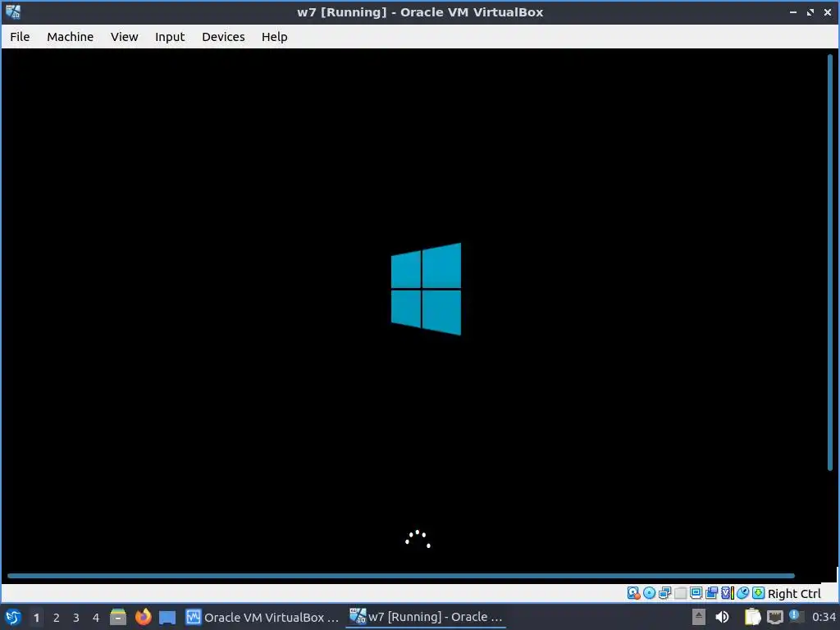This screenshot has height=630, width=840.
Task: Click the shared folders display status icon
Action: tap(696, 593)
